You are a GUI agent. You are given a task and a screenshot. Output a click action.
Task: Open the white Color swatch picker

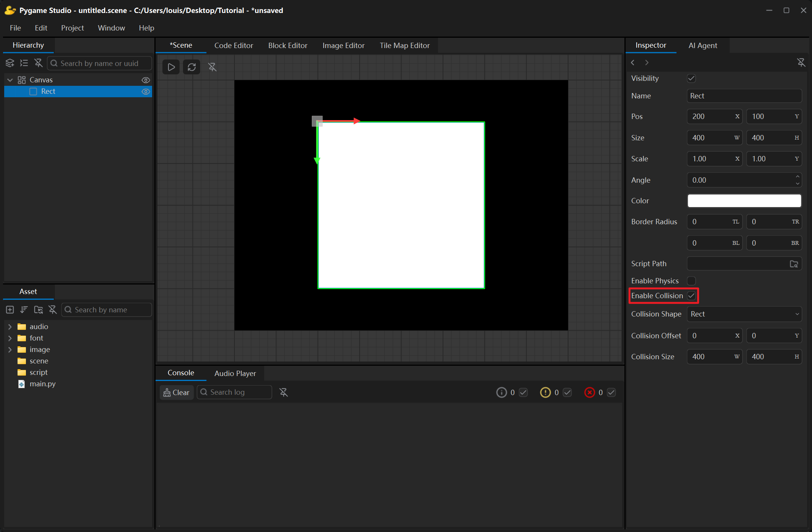point(744,201)
